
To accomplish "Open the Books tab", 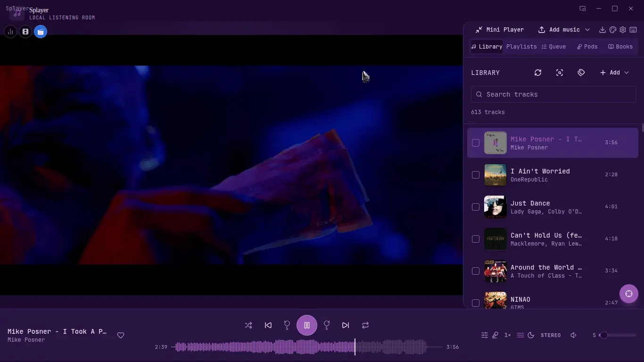I will coord(620,47).
